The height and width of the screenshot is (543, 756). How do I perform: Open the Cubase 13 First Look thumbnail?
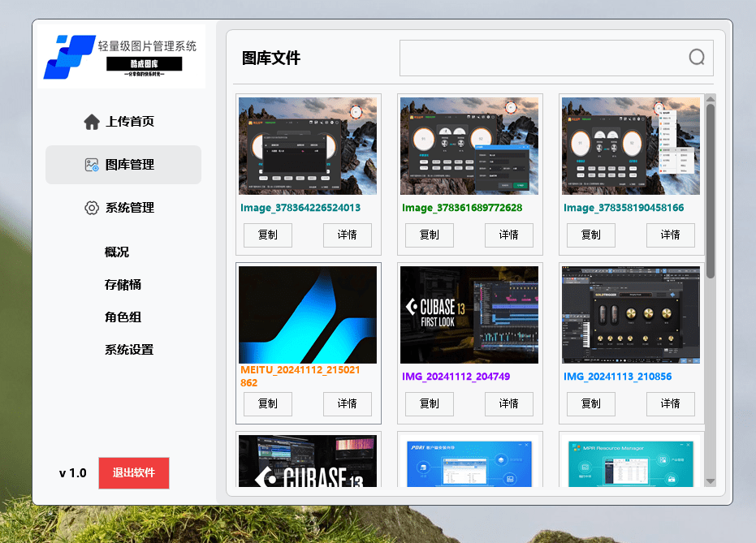pos(469,315)
